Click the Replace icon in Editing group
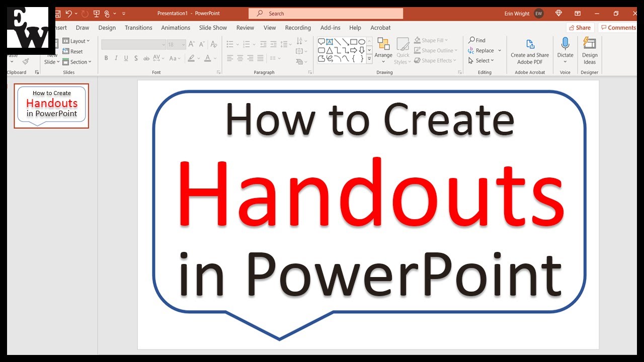This screenshot has height=362, width=644. [x=470, y=50]
